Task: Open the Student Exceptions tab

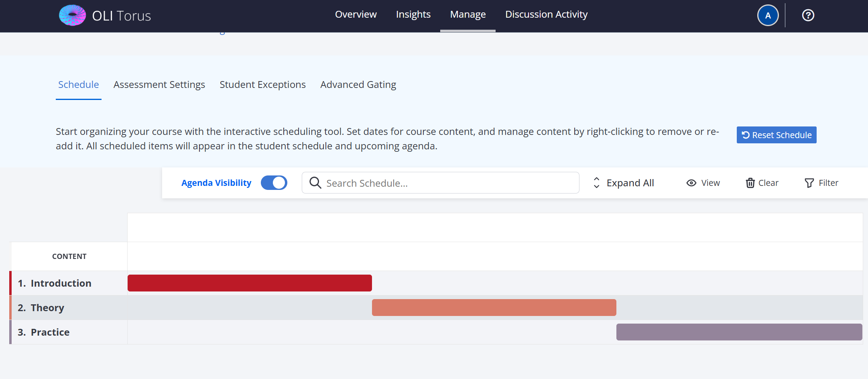Action: 262,85
